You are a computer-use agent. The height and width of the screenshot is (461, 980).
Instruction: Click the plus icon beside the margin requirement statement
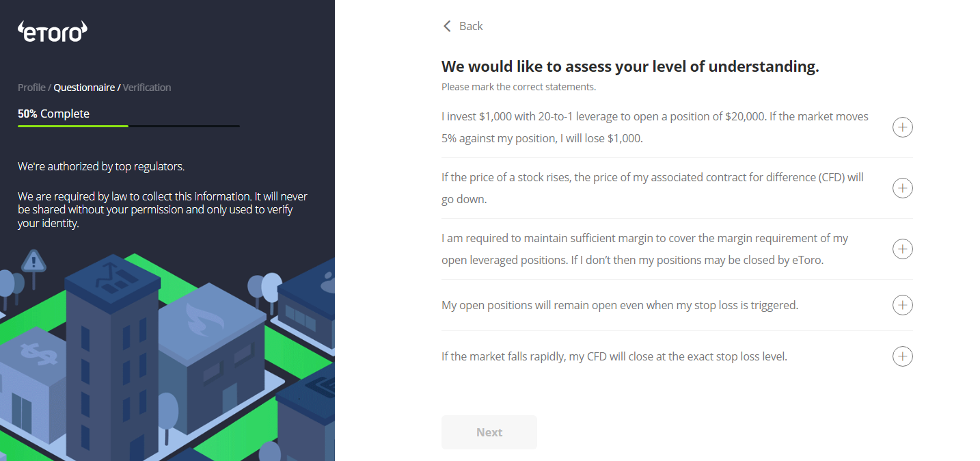tap(902, 249)
